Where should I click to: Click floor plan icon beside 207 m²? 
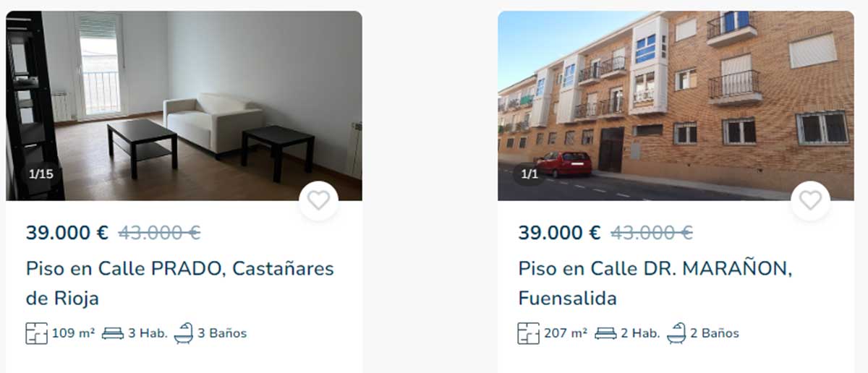tap(529, 333)
